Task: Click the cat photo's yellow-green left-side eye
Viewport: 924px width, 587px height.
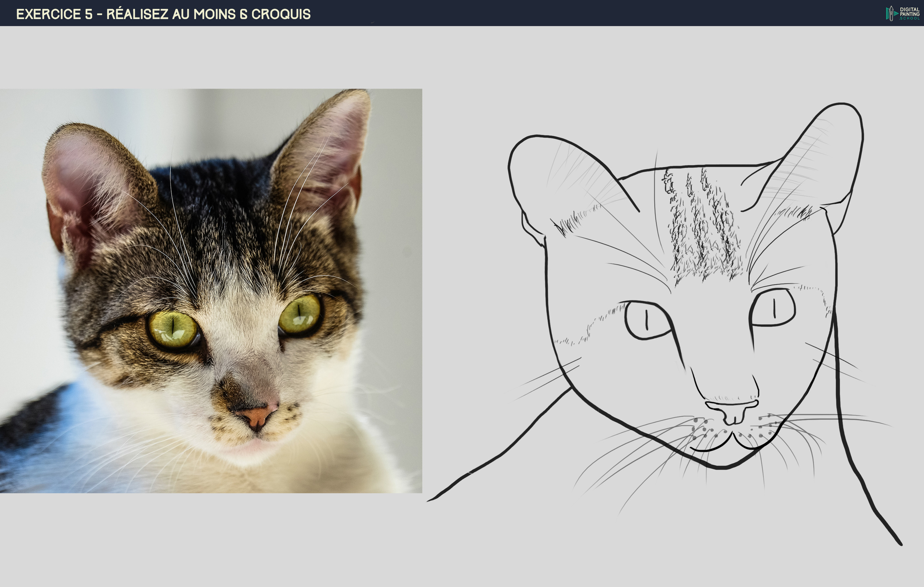Action: point(173,330)
